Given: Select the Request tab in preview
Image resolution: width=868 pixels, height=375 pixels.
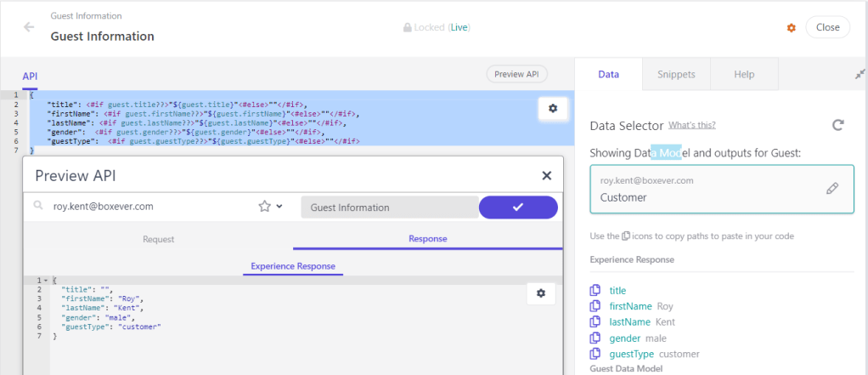Looking at the screenshot, I should pos(158,239).
